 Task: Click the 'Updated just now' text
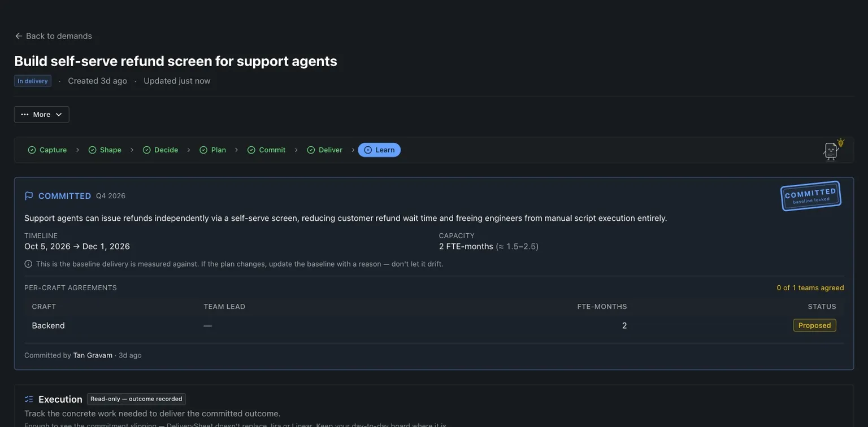tap(177, 81)
